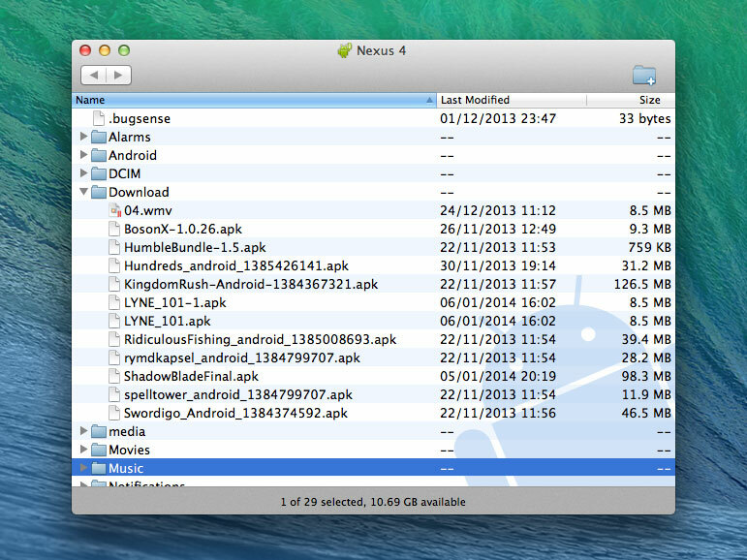The width and height of the screenshot is (747, 560).
Task: Select Swordigo_Android_1384374592.apk file name
Action: click(235, 413)
